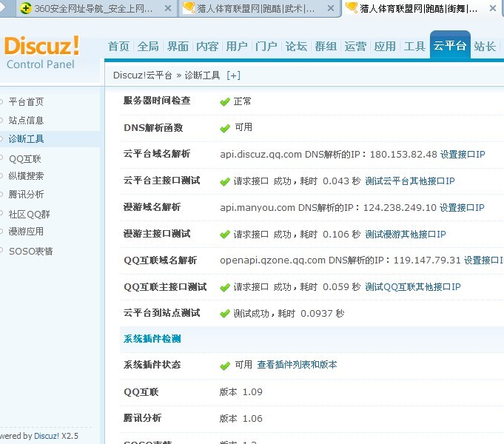Click the IP address 124.238.249.10

click(400, 208)
